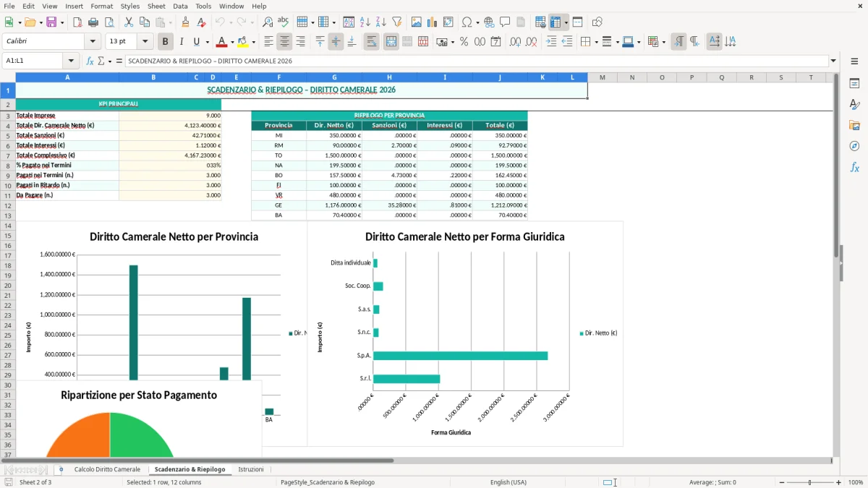This screenshot has height=488, width=868.
Task: Expand the Name Box dropdown
Action: pyautogui.click(x=71, y=61)
